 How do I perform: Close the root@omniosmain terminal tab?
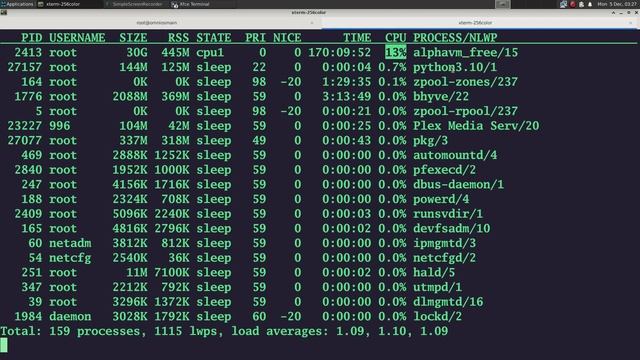coord(312,23)
